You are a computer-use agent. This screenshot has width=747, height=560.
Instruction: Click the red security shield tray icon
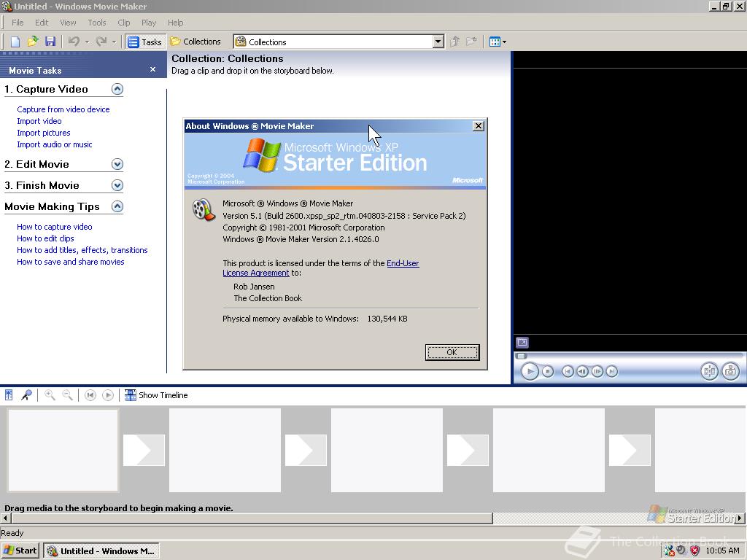(x=695, y=551)
